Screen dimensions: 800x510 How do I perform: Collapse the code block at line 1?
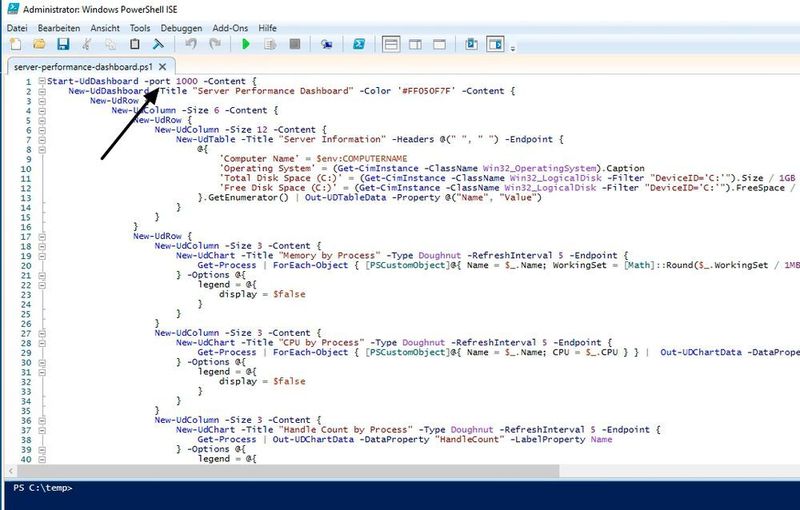tap(42, 82)
